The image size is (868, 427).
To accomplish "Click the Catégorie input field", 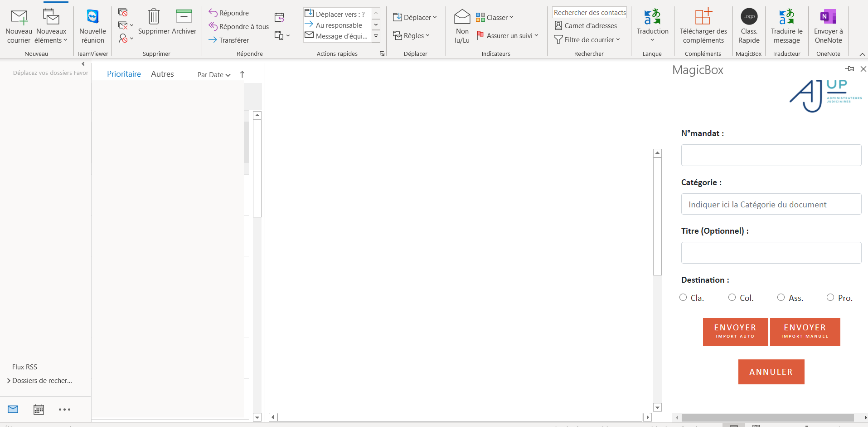I will click(771, 204).
